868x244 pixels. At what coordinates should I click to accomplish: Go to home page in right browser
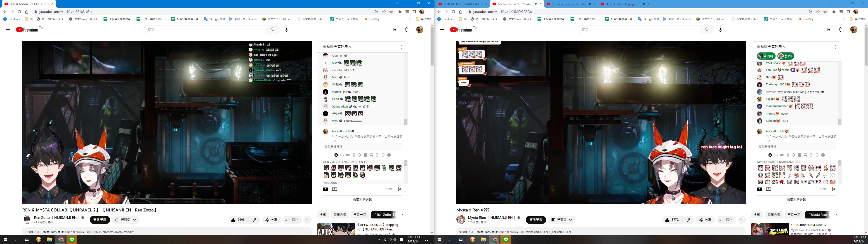pyautogui.click(x=461, y=12)
